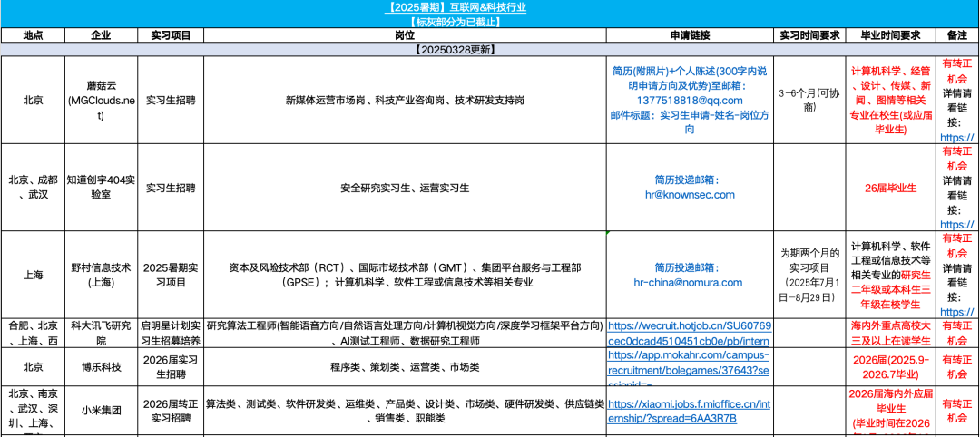Select the 研究算法工程师 position cell
The height and width of the screenshot is (437, 980).
point(405,333)
